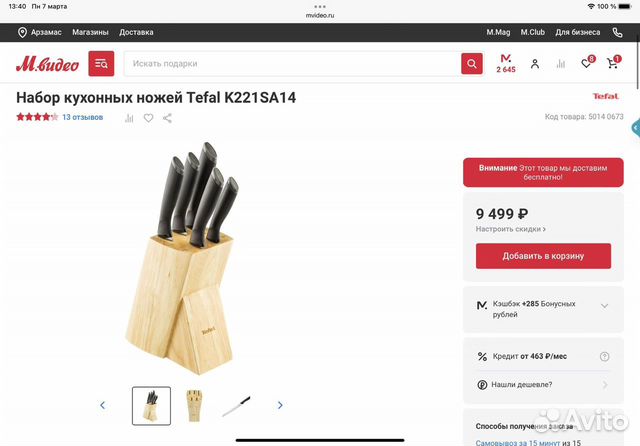
Task: Select the empty knife block thumbnail
Action: click(194, 406)
